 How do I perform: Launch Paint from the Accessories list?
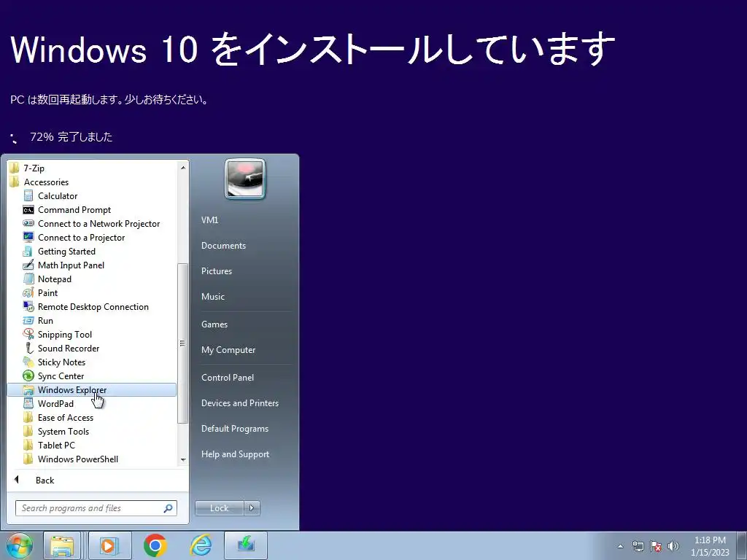pos(47,292)
